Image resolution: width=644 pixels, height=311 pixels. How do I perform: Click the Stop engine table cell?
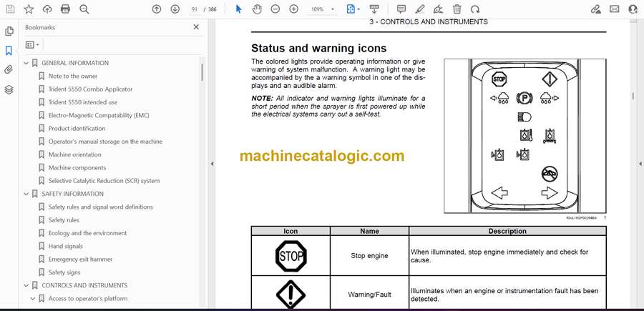click(x=369, y=256)
